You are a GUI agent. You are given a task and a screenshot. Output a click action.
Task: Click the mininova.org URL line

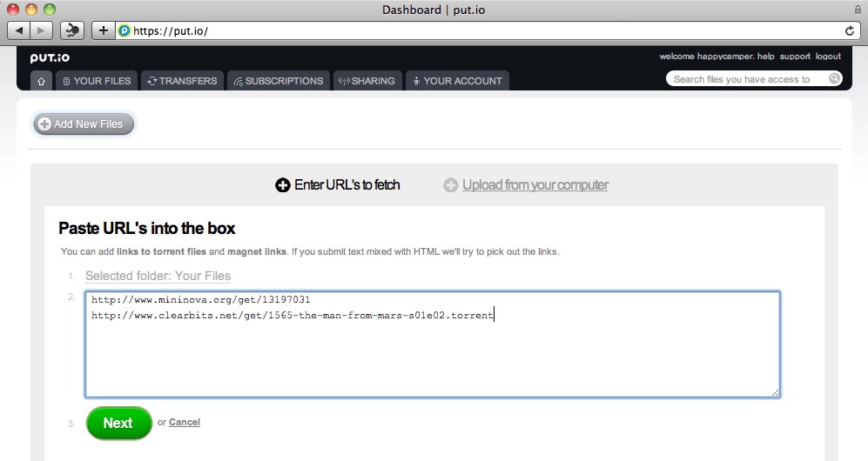(x=200, y=299)
